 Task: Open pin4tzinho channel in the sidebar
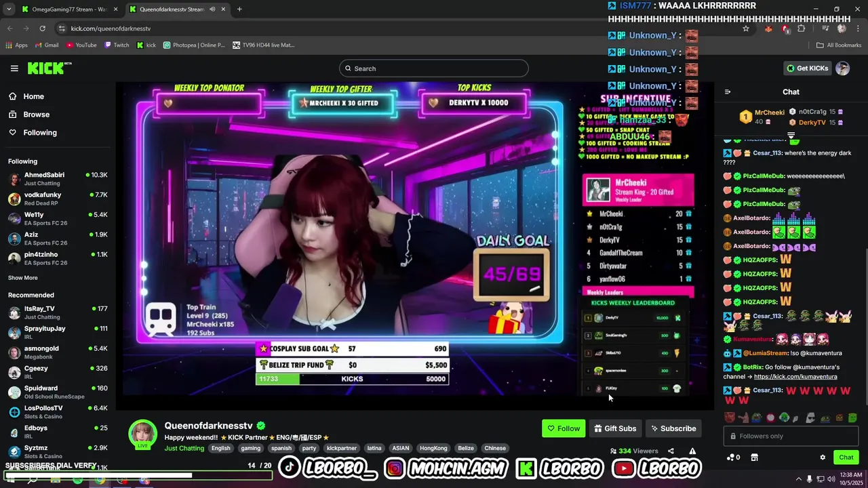tap(58, 258)
